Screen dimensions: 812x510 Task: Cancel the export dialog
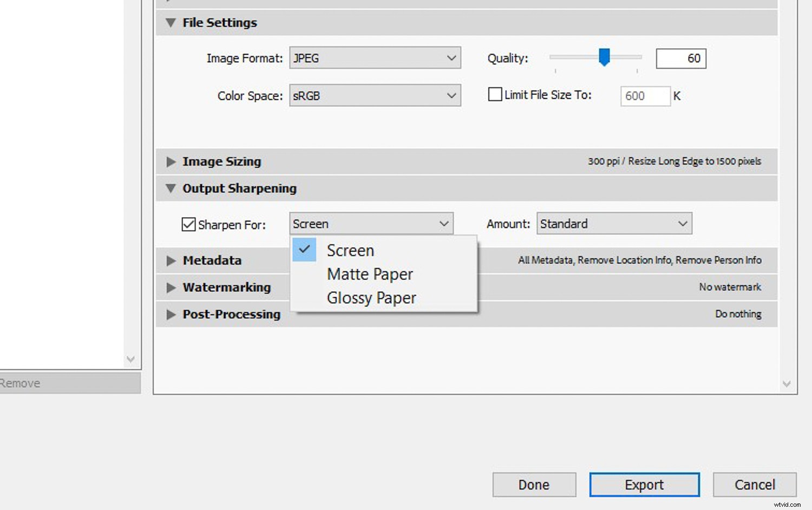click(754, 485)
